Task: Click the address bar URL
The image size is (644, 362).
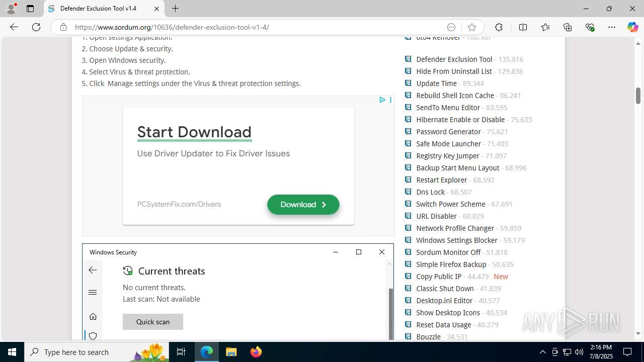Action: [x=172, y=27]
